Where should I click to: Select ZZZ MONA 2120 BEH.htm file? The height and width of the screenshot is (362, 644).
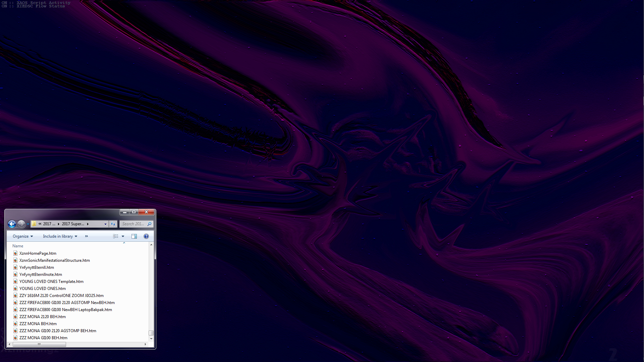[x=42, y=317]
